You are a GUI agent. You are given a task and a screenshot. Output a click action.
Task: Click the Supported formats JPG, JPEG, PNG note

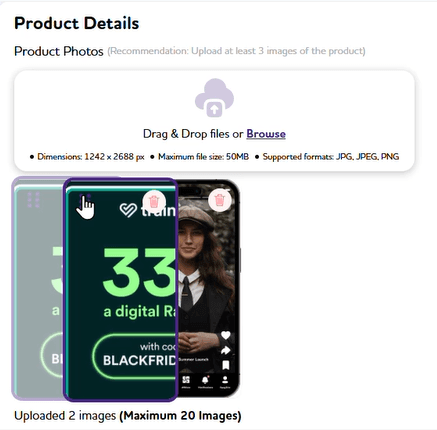pos(331,157)
